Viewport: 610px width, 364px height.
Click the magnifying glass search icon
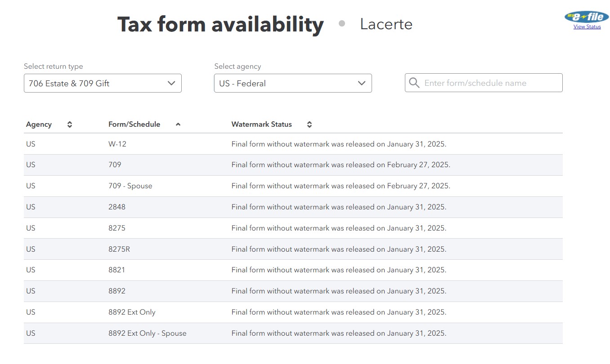413,83
